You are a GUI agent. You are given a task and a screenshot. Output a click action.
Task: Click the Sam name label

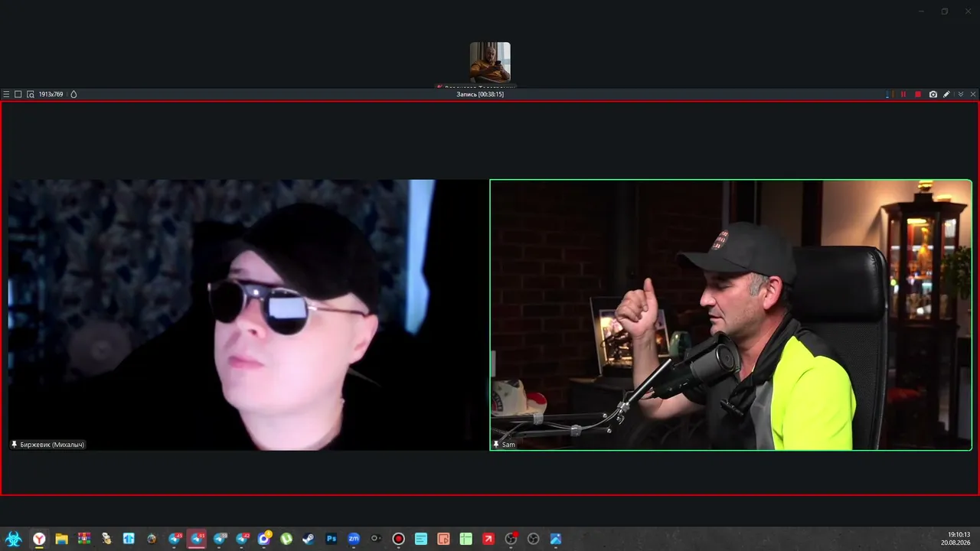pyautogui.click(x=505, y=445)
